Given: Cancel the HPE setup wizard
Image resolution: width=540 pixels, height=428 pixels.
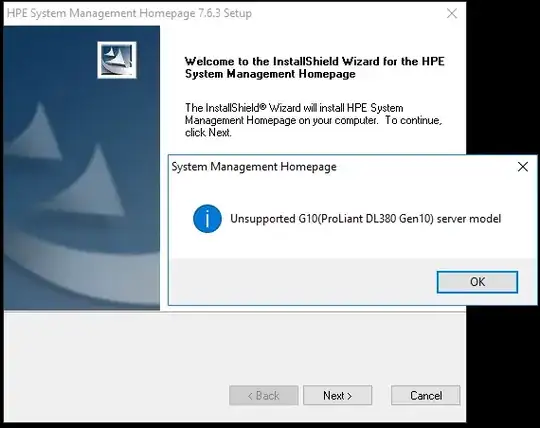Looking at the screenshot, I should (426, 395).
